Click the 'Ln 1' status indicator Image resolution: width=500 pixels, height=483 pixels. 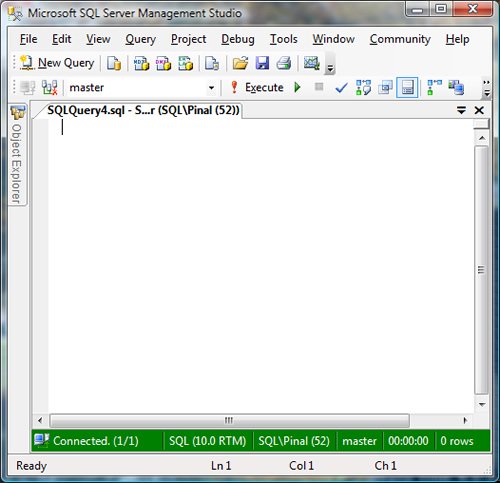pyautogui.click(x=221, y=466)
